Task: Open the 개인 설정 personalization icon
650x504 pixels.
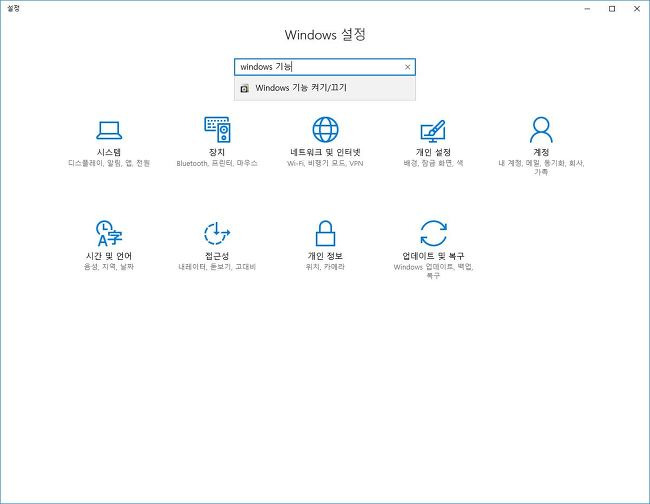Action: click(x=433, y=130)
